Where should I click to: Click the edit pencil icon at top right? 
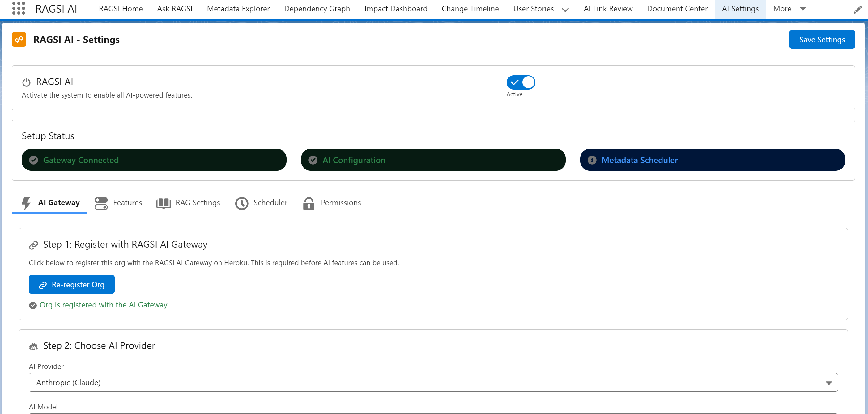click(x=858, y=10)
